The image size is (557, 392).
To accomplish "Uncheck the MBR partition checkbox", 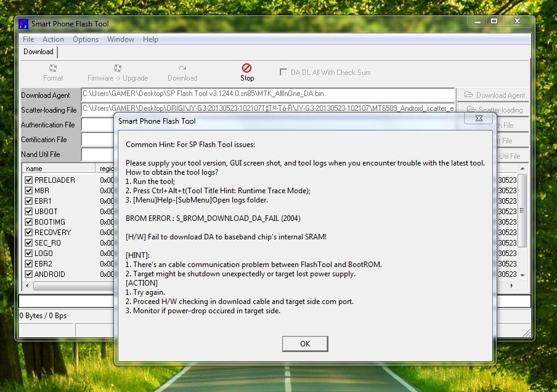I will click(x=29, y=191).
